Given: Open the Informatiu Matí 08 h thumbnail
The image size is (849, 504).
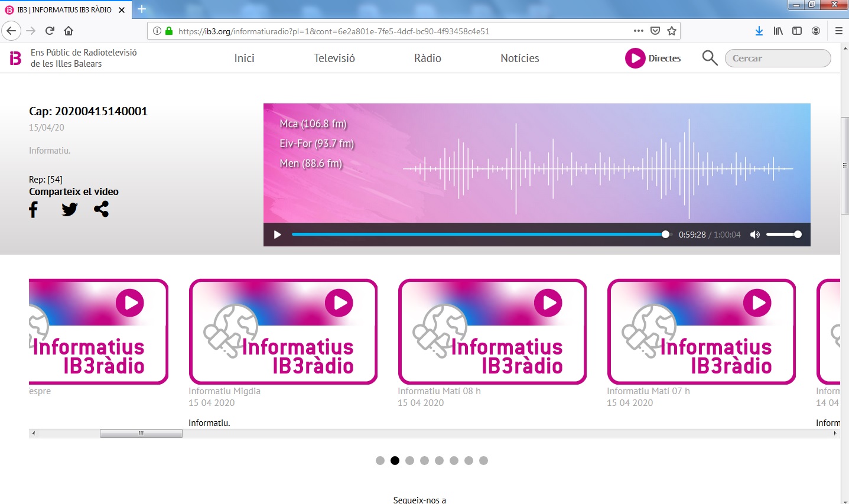Looking at the screenshot, I should 492,331.
